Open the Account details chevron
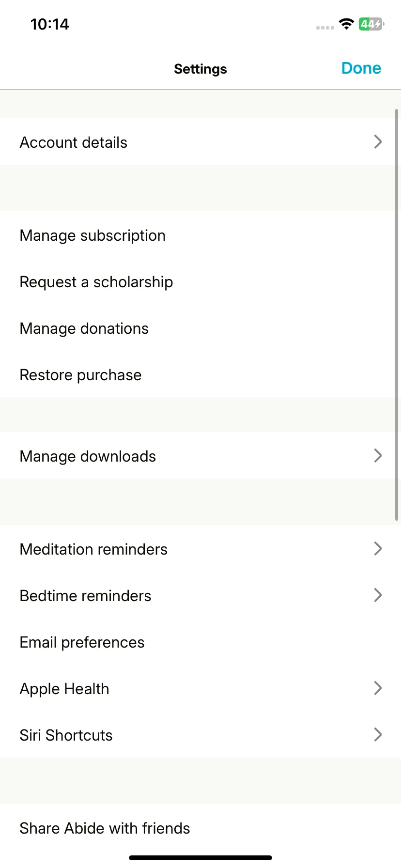The width and height of the screenshot is (401, 868). tap(378, 141)
